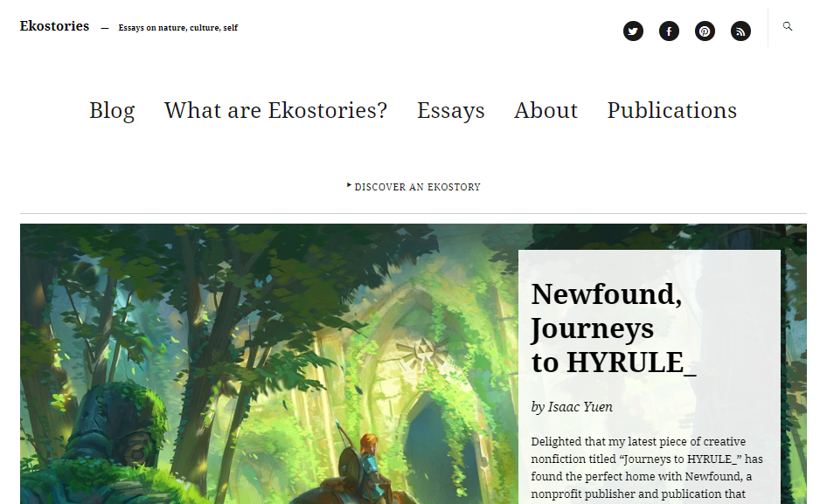Click the small triangle before Discover an Ekostory
This screenshot has width=820, height=504.
[349, 185]
